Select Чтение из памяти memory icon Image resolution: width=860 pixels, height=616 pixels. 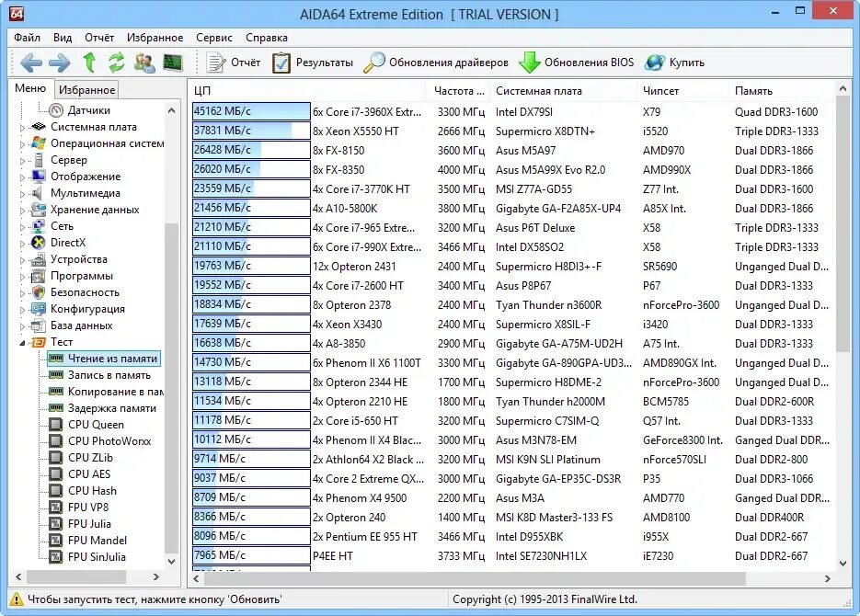(x=55, y=359)
